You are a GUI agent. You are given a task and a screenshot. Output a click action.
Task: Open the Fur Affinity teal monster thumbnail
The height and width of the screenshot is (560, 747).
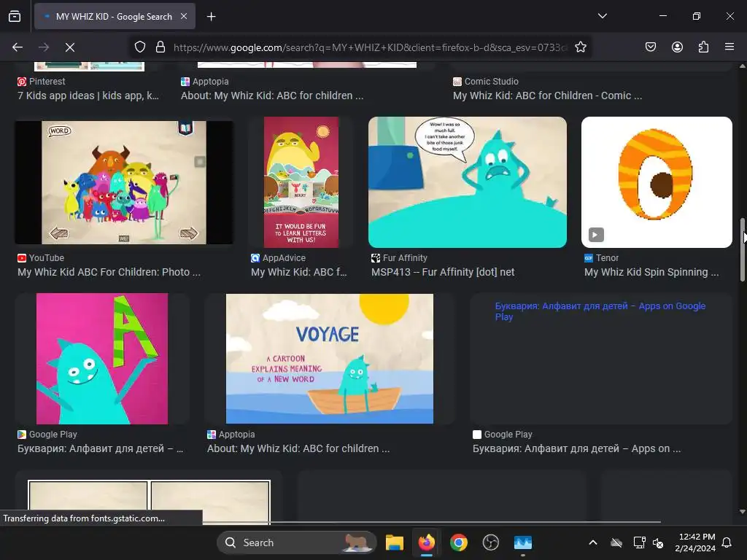coord(468,182)
